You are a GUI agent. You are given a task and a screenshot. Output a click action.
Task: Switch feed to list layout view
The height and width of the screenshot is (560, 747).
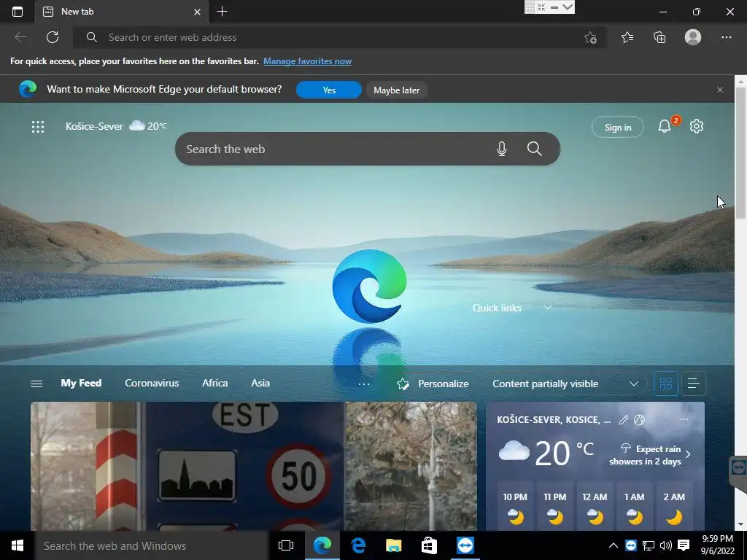[694, 384]
